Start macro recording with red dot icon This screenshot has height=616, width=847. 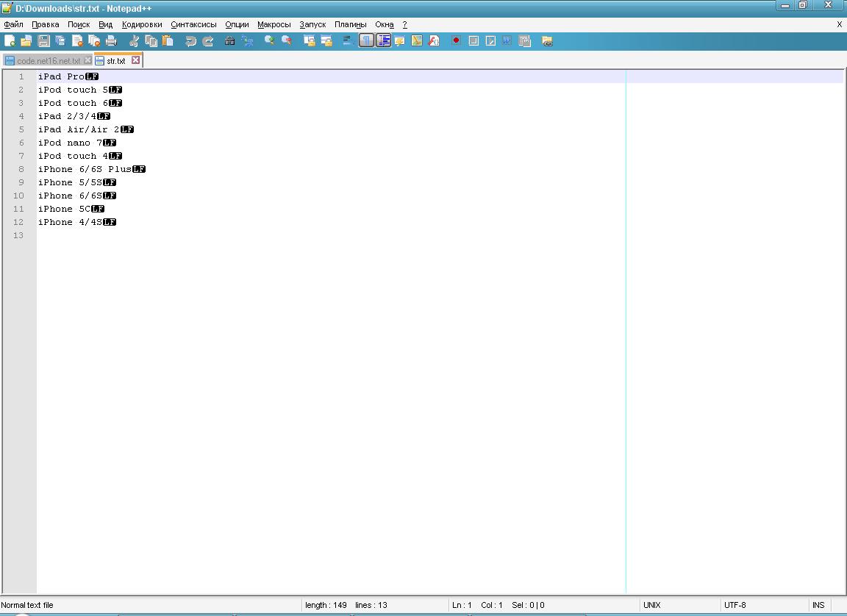click(456, 41)
